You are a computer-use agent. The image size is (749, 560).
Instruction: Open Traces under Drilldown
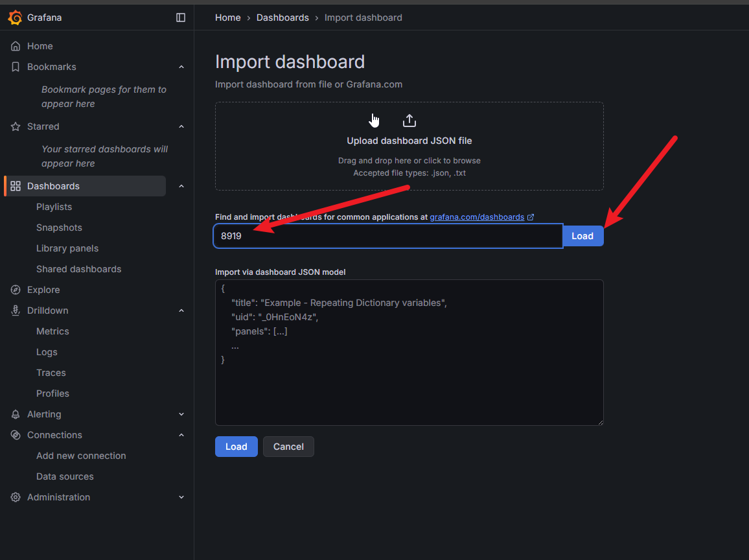(51, 373)
